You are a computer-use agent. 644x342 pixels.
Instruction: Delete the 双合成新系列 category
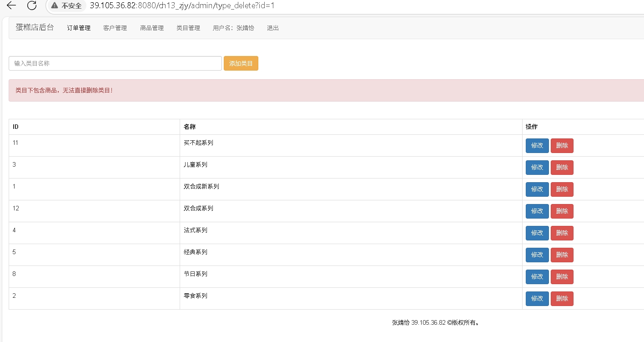click(x=562, y=189)
